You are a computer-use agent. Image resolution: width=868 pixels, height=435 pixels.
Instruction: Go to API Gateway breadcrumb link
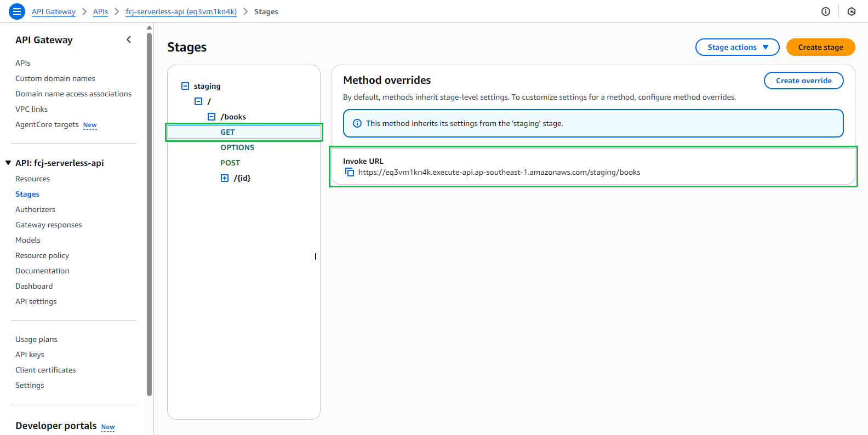click(x=54, y=12)
